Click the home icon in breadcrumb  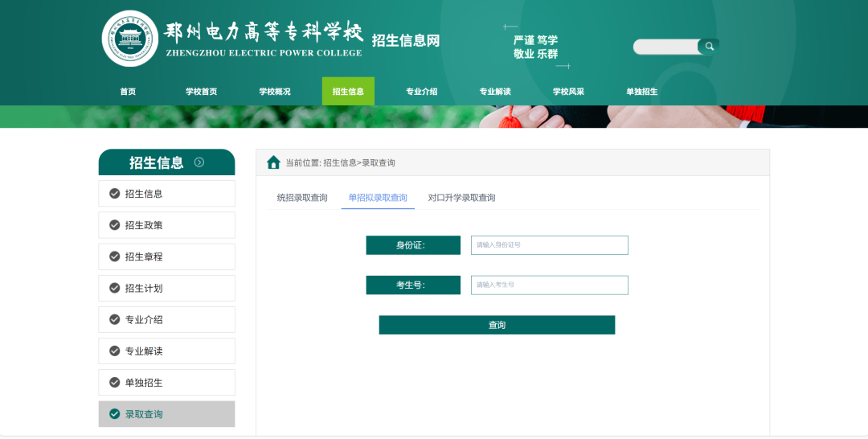(273, 162)
